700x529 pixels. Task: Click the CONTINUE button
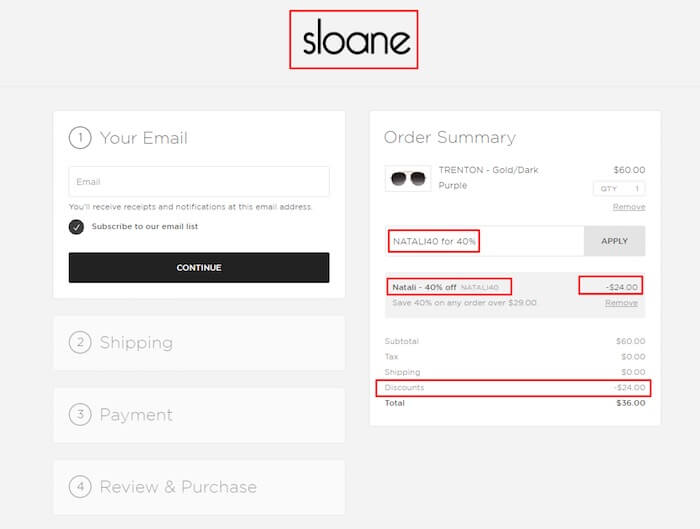tap(199, 267)
